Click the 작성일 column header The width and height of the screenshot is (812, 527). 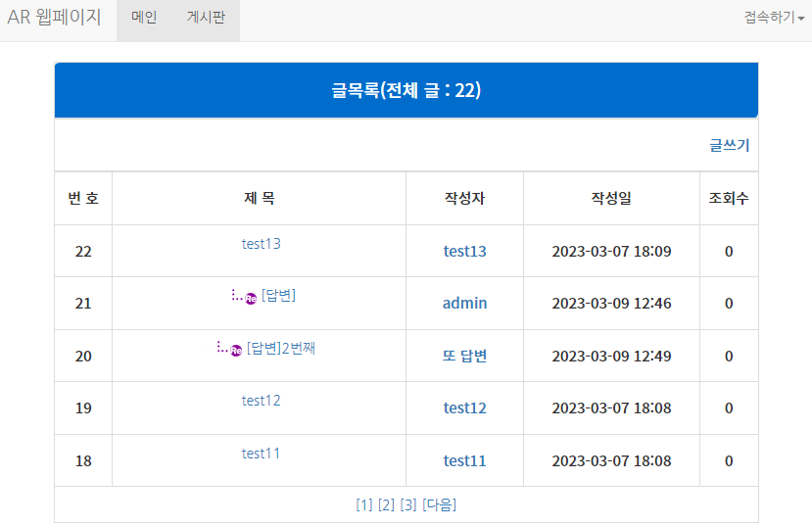click(x=611, y=198)
